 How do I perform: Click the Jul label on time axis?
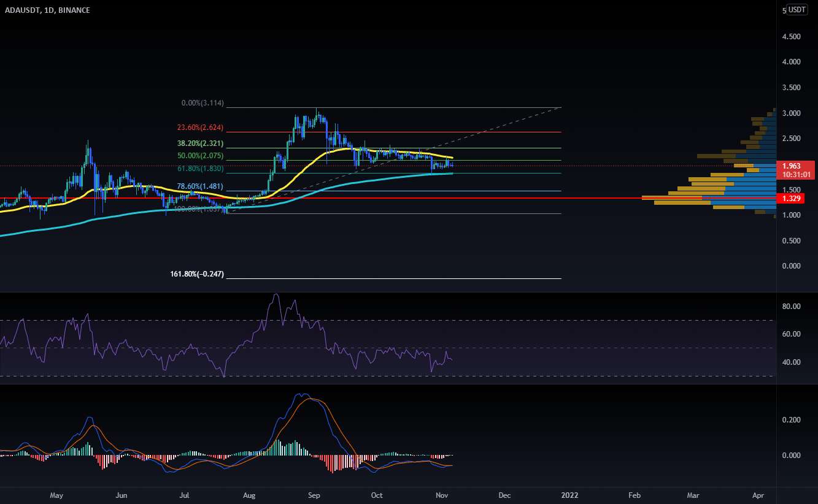pyautogui.click(x=185, y=495)
